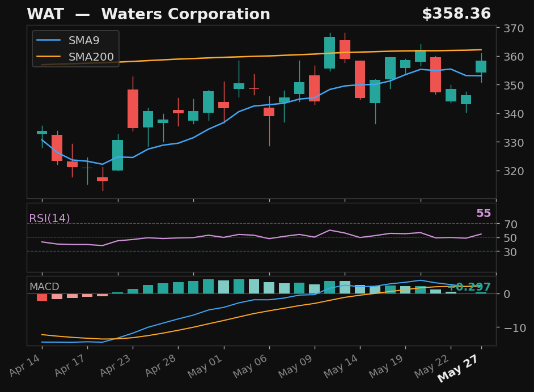534x392 pixels.
Task: Click the Apr 23 date label
Action: click(116, 365)
